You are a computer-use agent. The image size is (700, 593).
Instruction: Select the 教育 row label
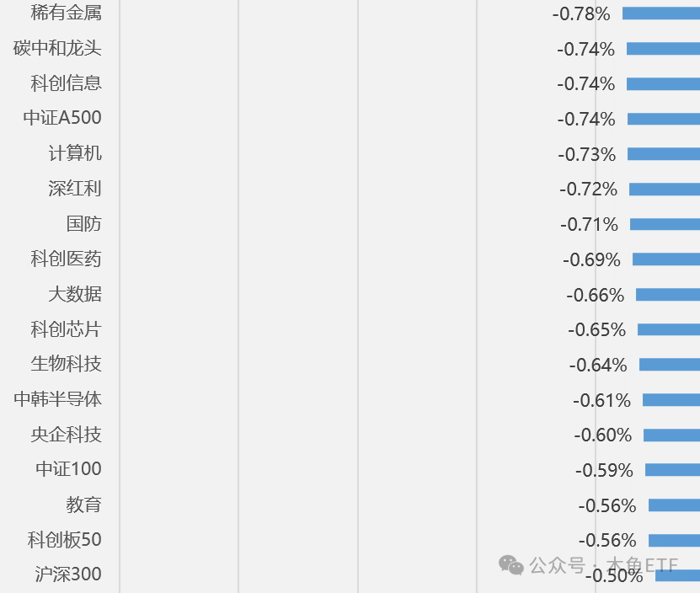[x=84, y=505]
